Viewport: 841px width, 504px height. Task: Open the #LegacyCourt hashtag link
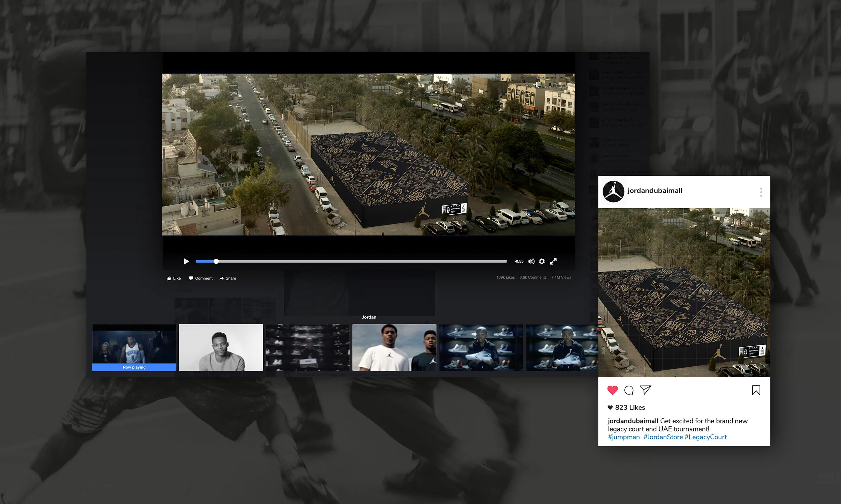tap(706, 437)
